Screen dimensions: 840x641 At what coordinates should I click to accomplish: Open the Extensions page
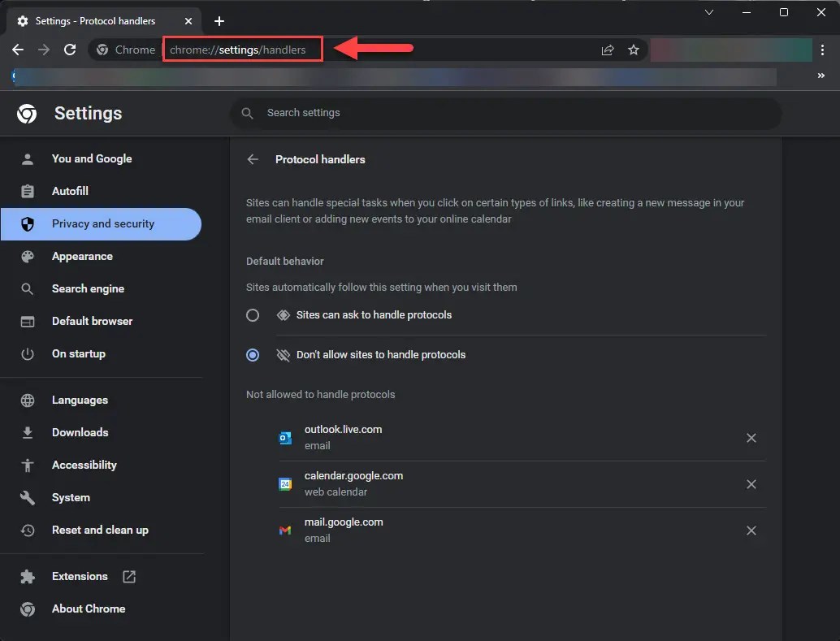pyautogui.click(x=80, y=576)
